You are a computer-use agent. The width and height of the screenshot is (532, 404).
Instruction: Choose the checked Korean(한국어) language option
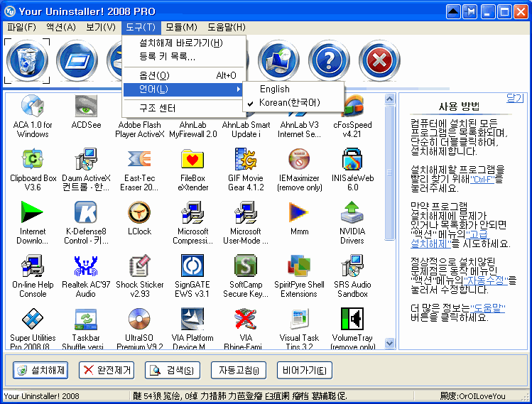[293, 102]
